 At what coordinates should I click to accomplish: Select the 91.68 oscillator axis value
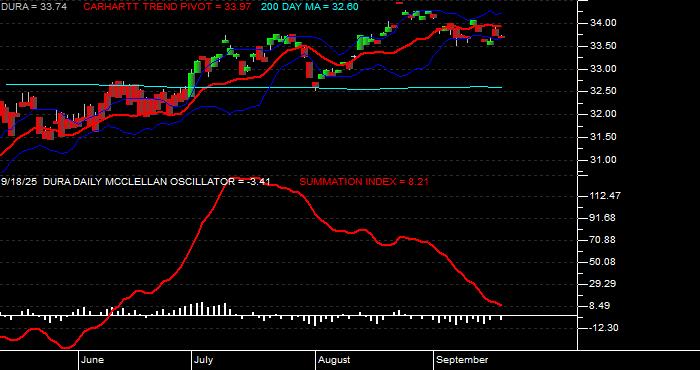coord(604,218)
